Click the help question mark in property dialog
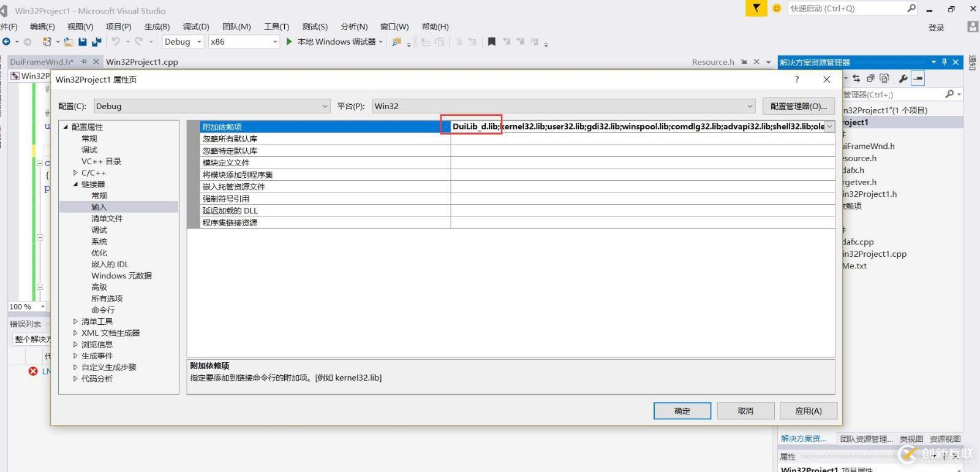This screenshot has height=472, width=980. [797, 79]
